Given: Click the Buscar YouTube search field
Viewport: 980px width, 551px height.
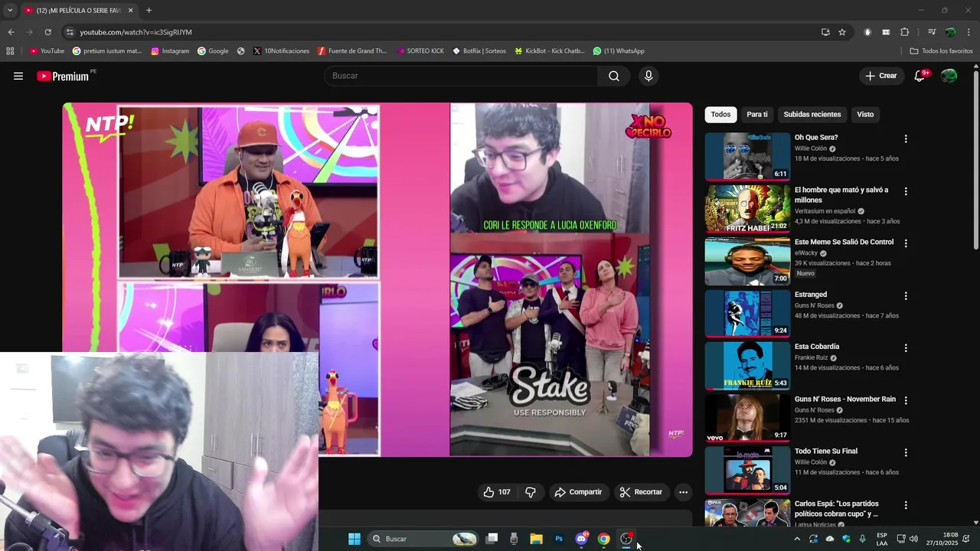Looking at the screenshot, I should (x=461, y=76).
